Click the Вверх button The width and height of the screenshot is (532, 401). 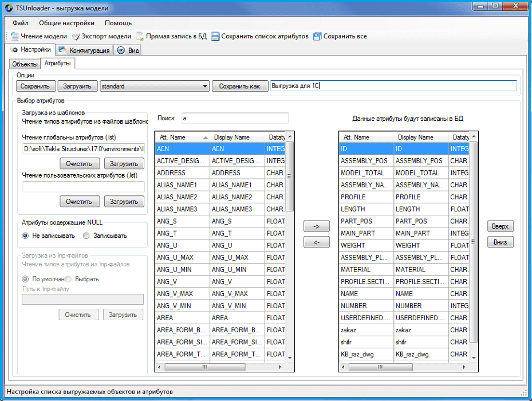[500, 226]
